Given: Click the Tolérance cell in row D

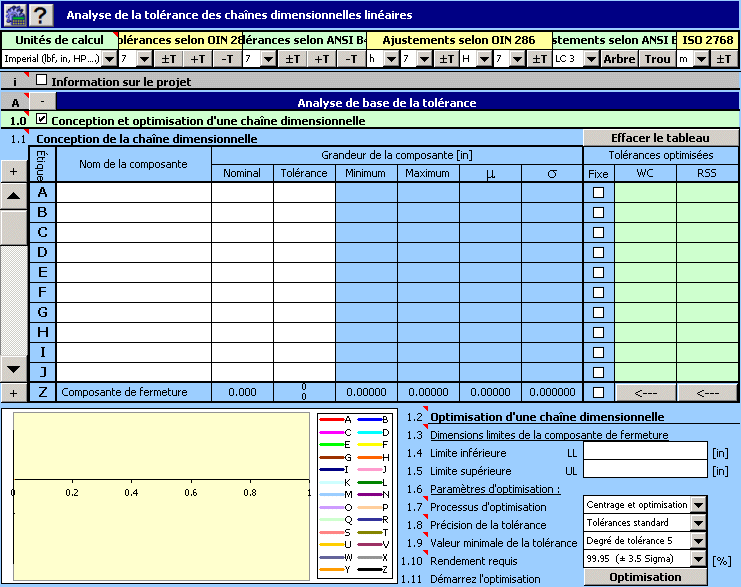Looking at the screenshot, I should pos(304,252).
